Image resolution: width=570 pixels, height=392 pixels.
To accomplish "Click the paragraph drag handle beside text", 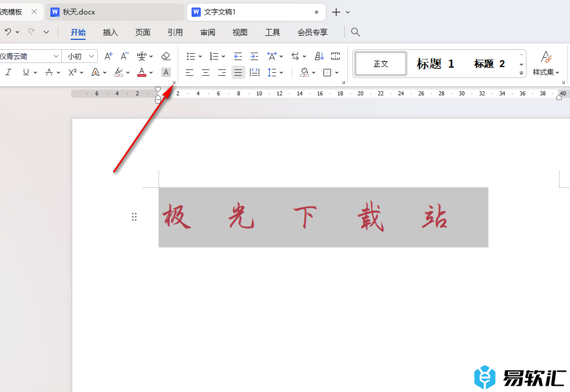I will [134, 217].
